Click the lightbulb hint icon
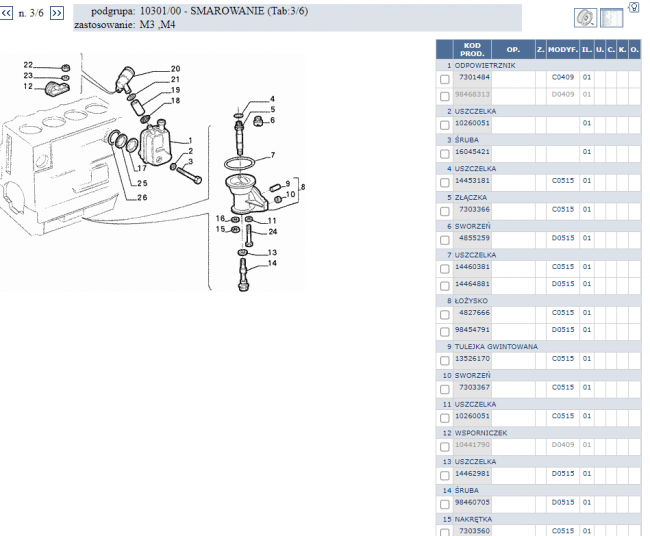 (x=634, y=6)
